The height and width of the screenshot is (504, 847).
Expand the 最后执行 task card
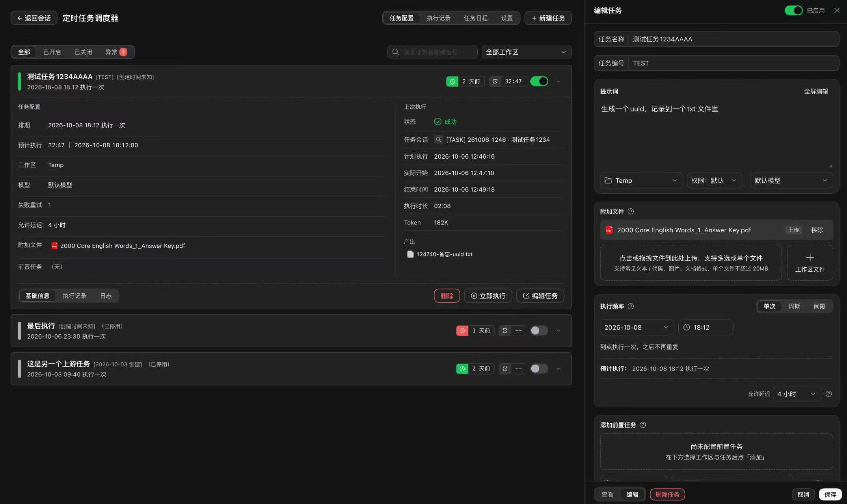click(558, 331)
